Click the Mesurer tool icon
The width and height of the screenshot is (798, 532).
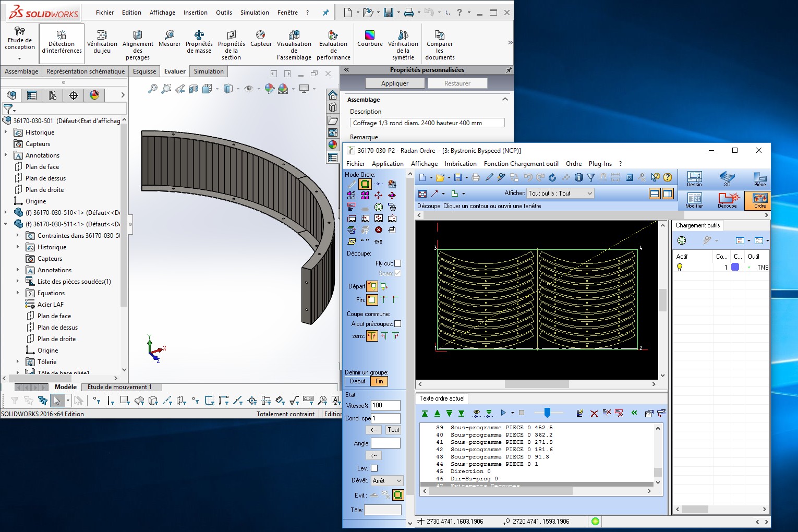point(170,35)
